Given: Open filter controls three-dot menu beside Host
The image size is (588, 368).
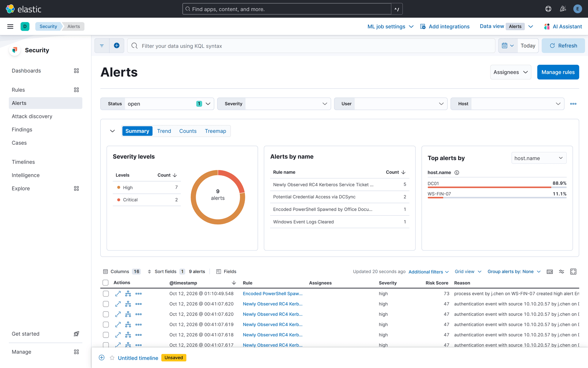Looking at the screenshot, I should pos(573,104).
